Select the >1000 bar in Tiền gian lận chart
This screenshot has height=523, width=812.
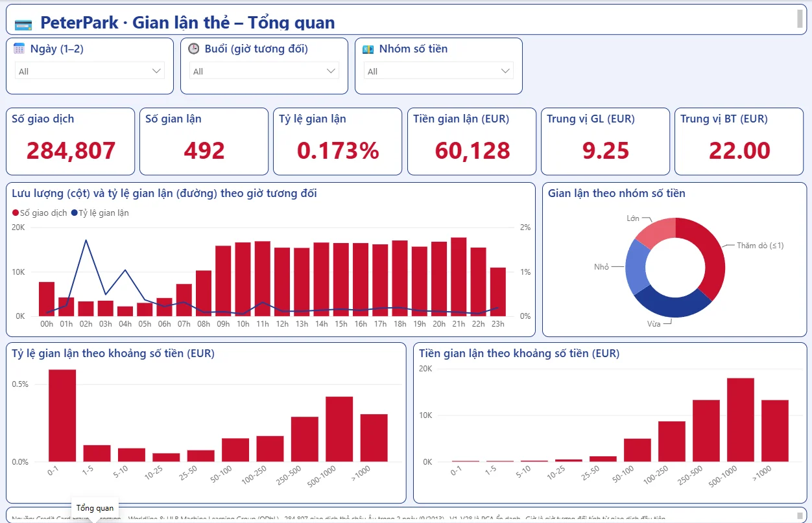(774, 431)
